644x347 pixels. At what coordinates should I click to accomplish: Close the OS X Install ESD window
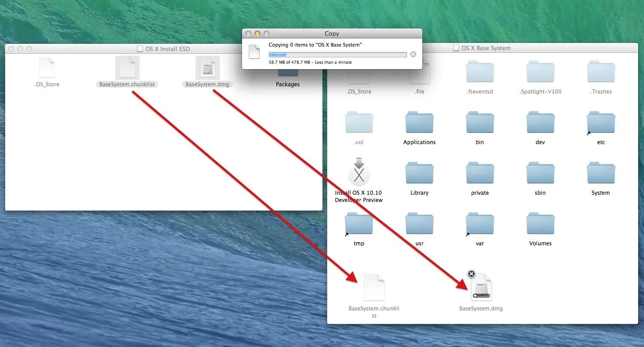click(11, 49)
